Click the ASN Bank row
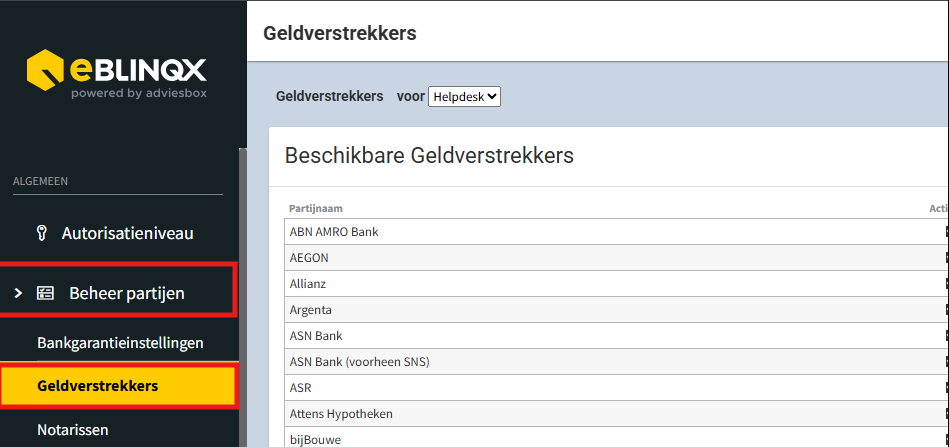Screen dimensions: 949x447 [316, 336]
